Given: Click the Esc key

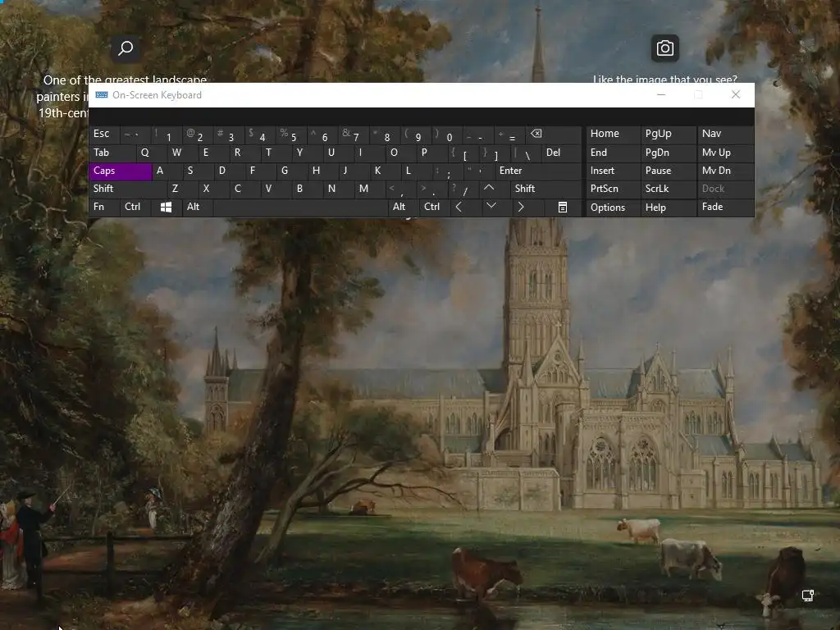Looking at the screenshot, I should 104,134.
